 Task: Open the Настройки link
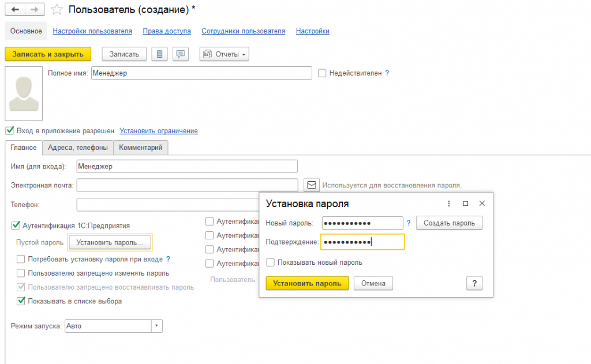(x=312, y=31)
